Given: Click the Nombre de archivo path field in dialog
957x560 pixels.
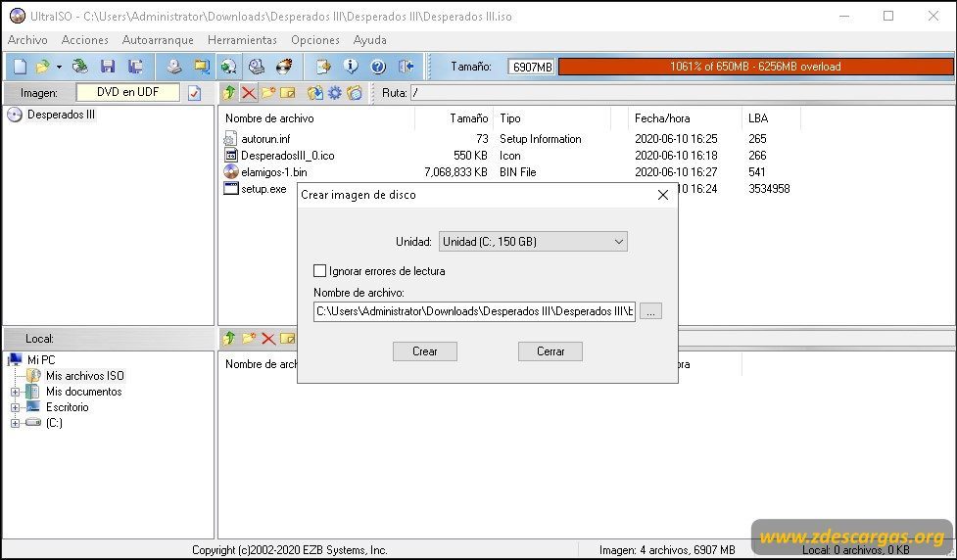Looking at the screenshot, I should 474,311.
